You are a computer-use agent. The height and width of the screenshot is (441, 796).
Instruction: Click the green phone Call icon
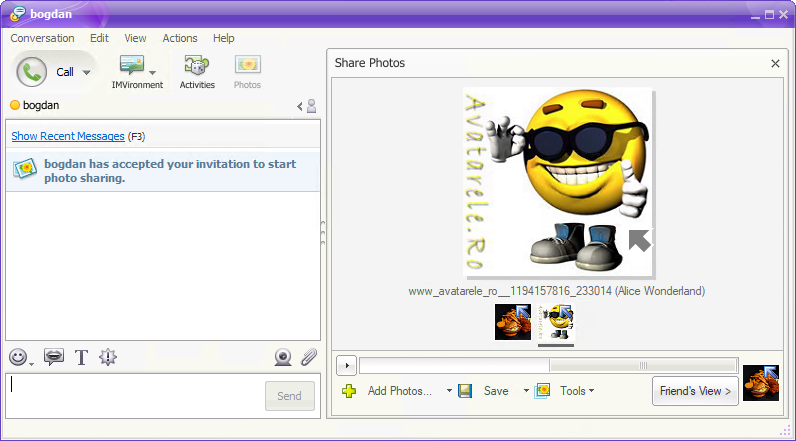point(31,72)
